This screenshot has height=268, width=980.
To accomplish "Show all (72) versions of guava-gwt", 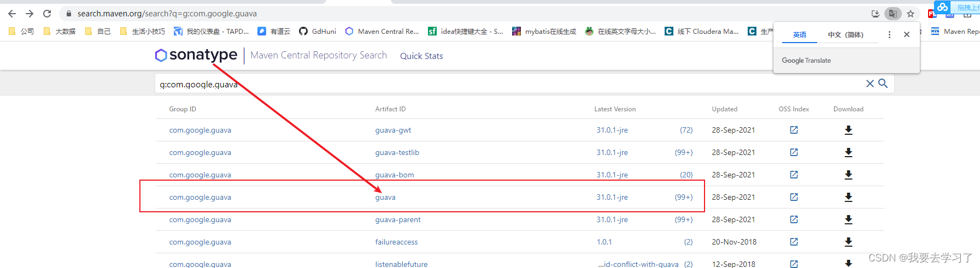I will point(686,130).
